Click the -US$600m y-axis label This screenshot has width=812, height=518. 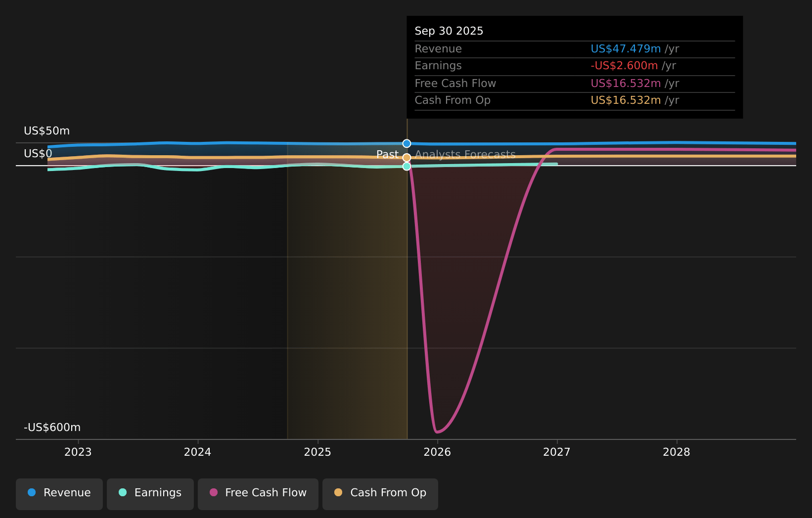[52, 428]
